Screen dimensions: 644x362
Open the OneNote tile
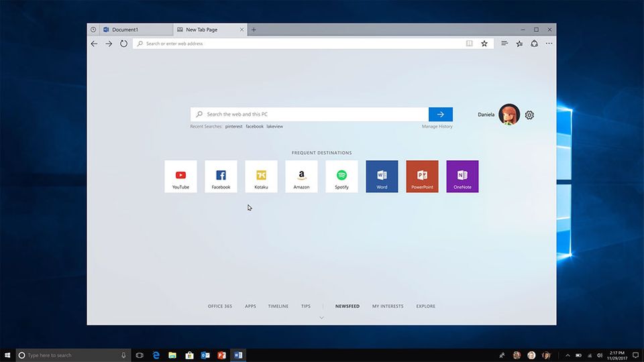pos(462,176)
